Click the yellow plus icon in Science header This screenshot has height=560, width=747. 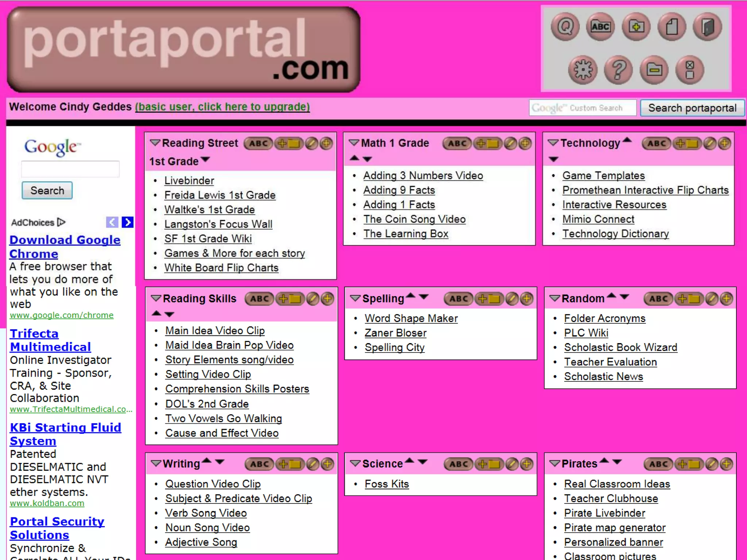(x=526, y=464)
